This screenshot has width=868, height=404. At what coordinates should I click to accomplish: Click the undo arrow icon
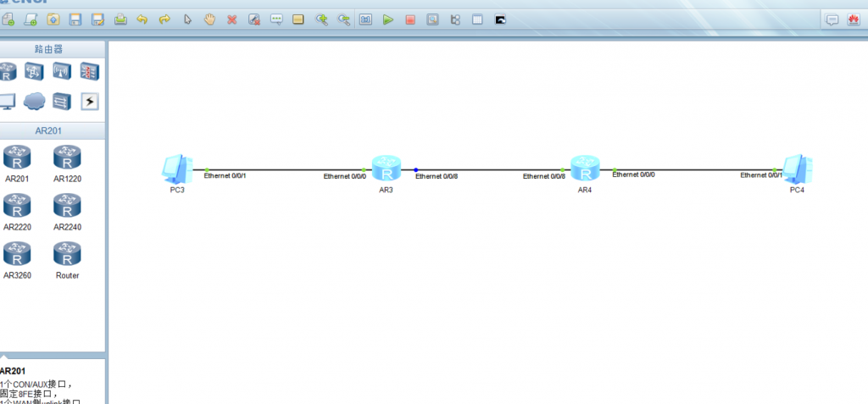tap(142, 20)
